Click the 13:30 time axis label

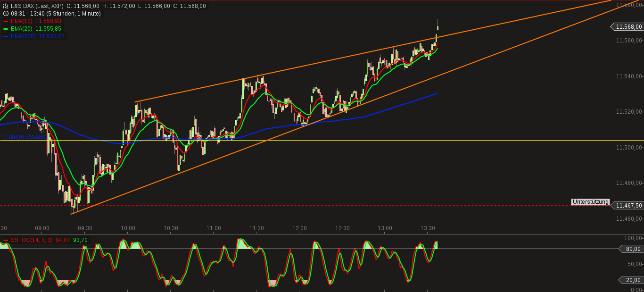(x=428, y=228)
